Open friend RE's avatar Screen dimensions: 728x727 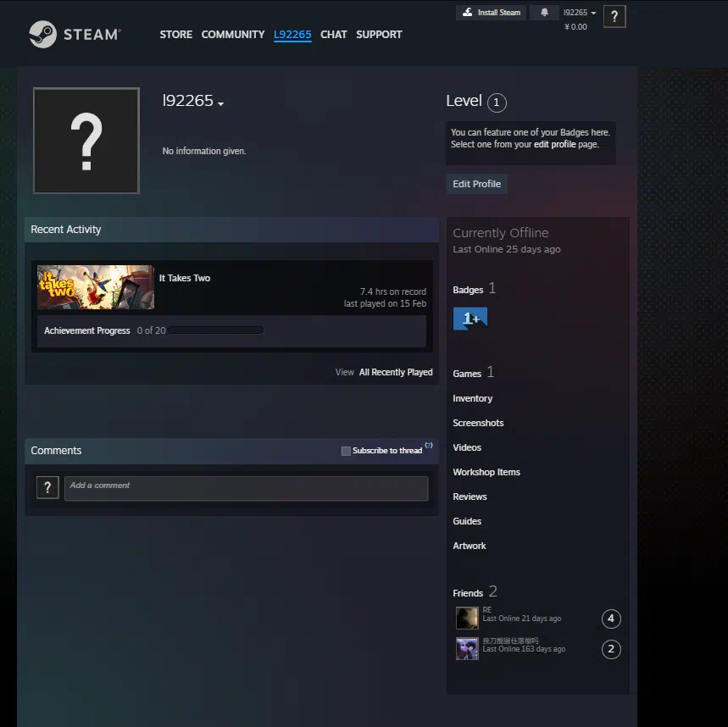pos(467,618)
